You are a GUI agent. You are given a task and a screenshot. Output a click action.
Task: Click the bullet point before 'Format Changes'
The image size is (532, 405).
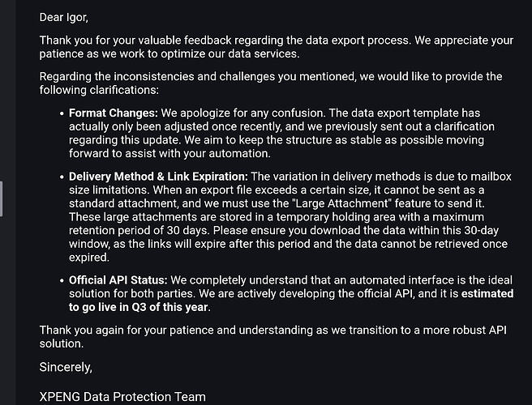coord(62,113)
